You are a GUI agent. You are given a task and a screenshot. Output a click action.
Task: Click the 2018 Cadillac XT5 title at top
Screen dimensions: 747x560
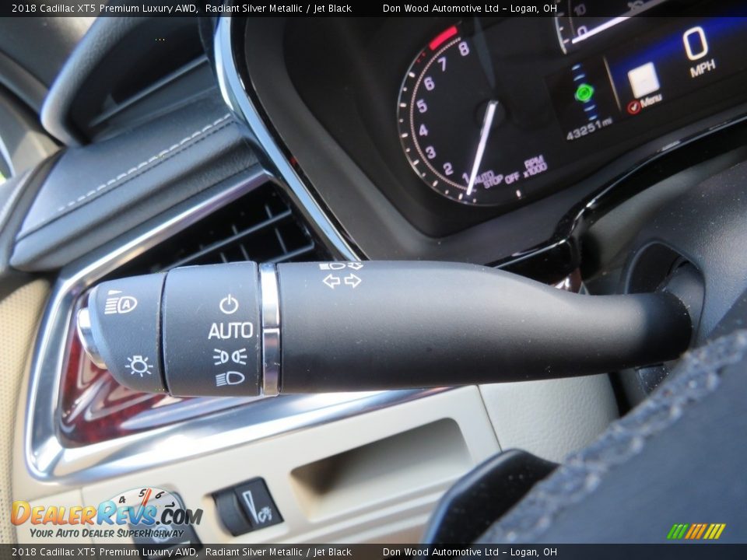[104, 9]
